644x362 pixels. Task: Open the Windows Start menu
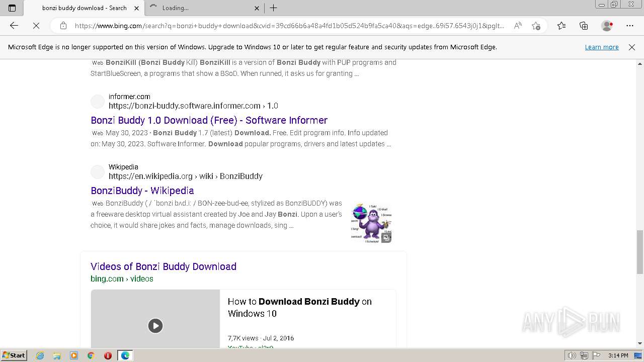(14, 355)
